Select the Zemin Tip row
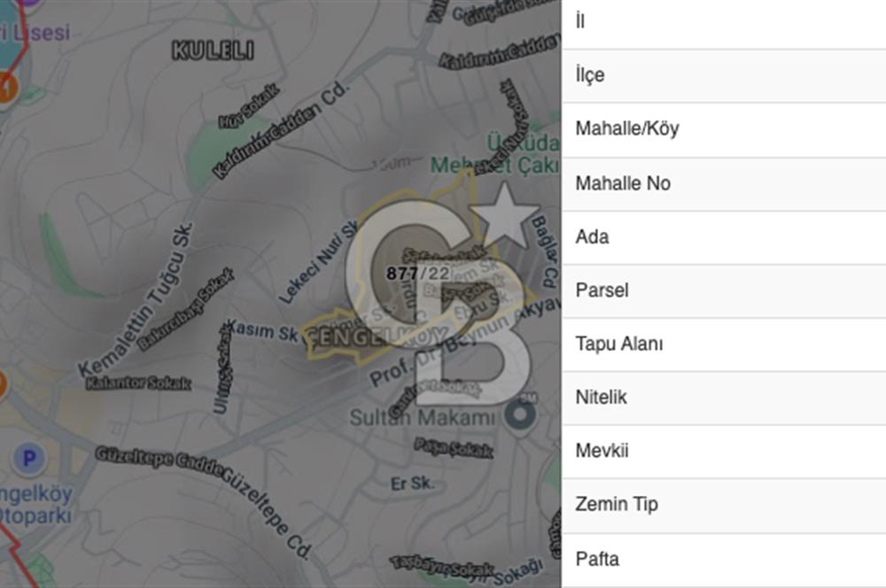886x588 pixels. click(723, 505)
